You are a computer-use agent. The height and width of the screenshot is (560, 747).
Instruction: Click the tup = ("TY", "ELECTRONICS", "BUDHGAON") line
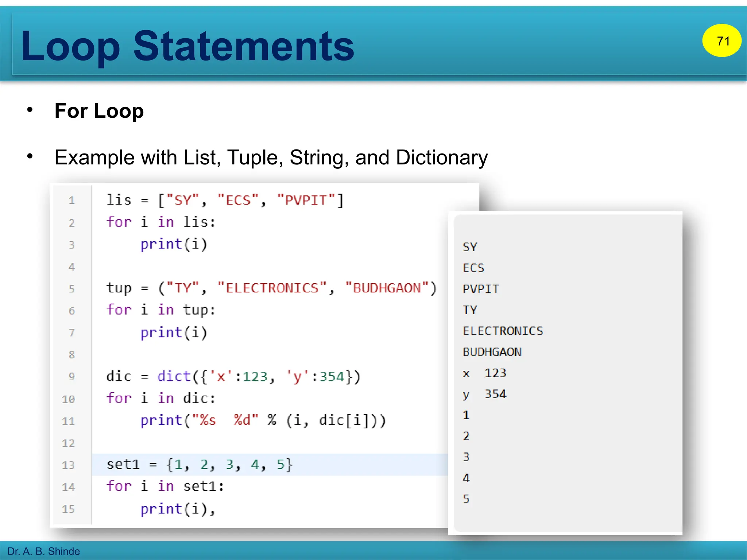[x=271, y=288]
